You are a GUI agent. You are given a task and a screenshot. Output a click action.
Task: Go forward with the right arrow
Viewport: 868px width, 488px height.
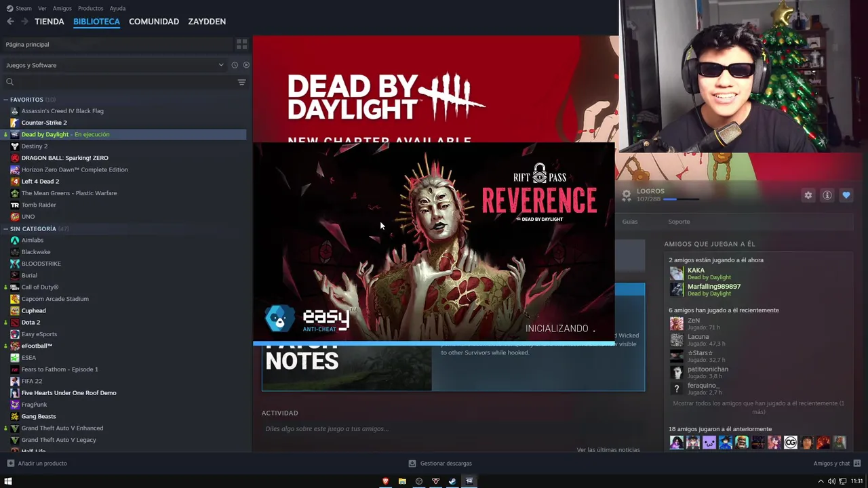24,22
